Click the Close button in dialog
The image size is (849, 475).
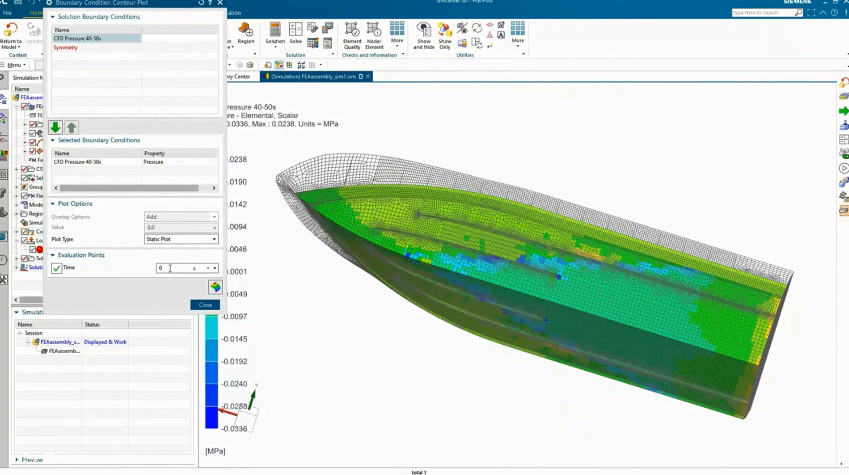point(205,305)
